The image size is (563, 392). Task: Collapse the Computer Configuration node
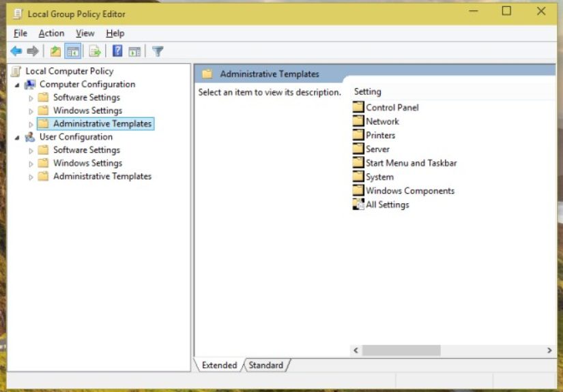click(x=17, y=85)
